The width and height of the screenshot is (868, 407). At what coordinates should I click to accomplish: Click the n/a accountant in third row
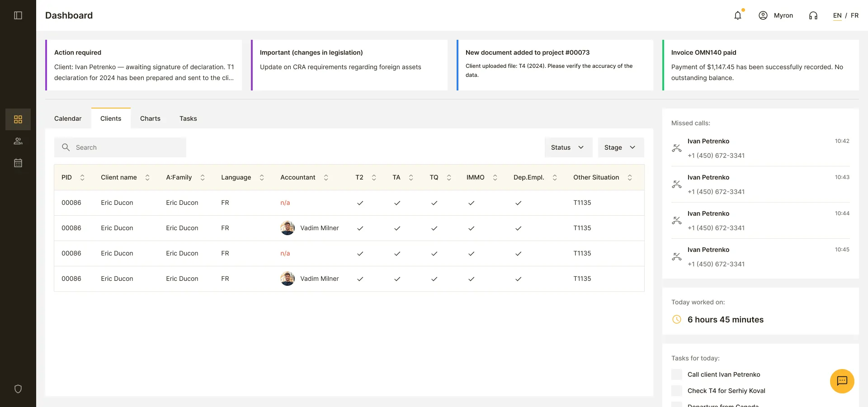point(285,253)
